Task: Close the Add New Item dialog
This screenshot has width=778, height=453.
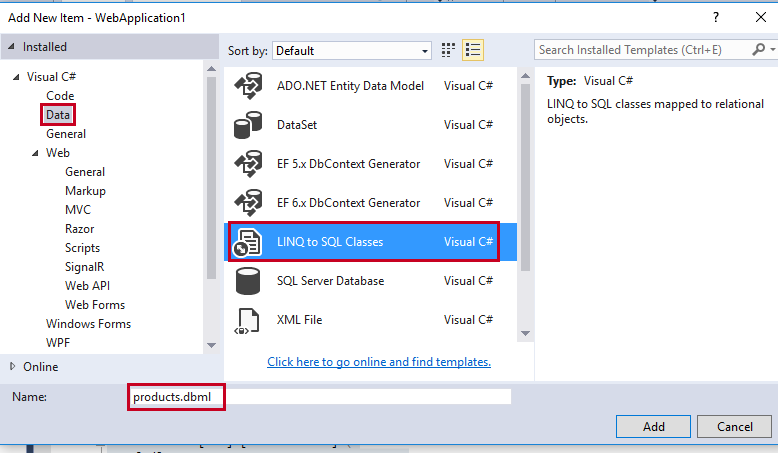Action: (x=761, y=17)
